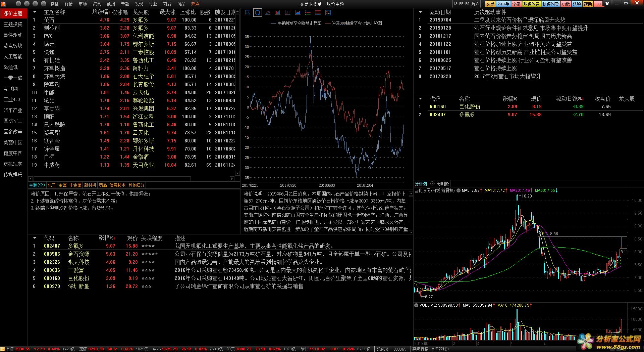Open round indicator toggle beside MA5 label
Image resolution: width=644 pixels, height=352 pixels.
[x=459, y=190]
